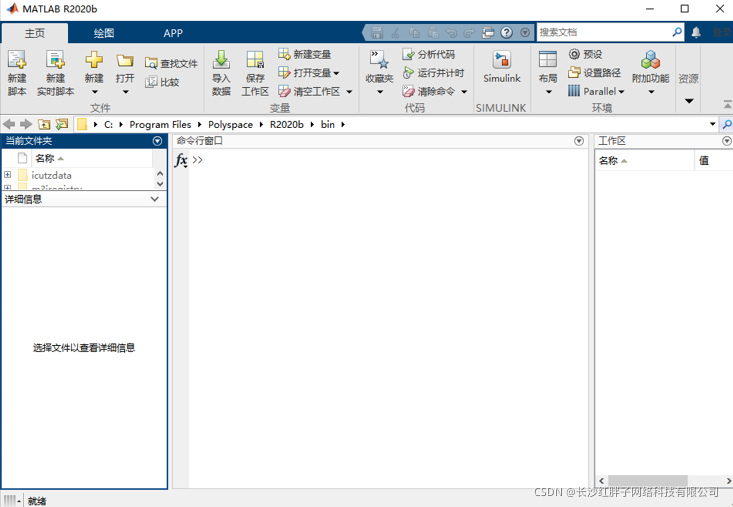Open the dropdown arrow beside 清空工作区
733x507 pixels.
tap(349, 92)
